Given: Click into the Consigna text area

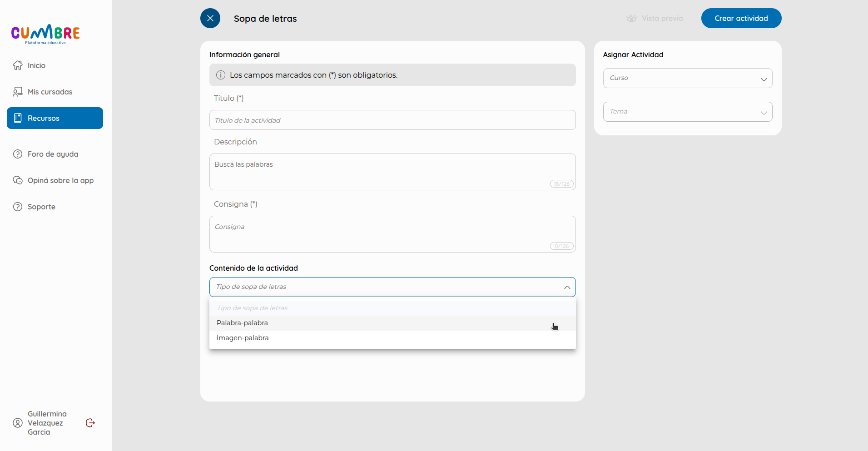Looking at the screenshot, I should pos(392,234).
